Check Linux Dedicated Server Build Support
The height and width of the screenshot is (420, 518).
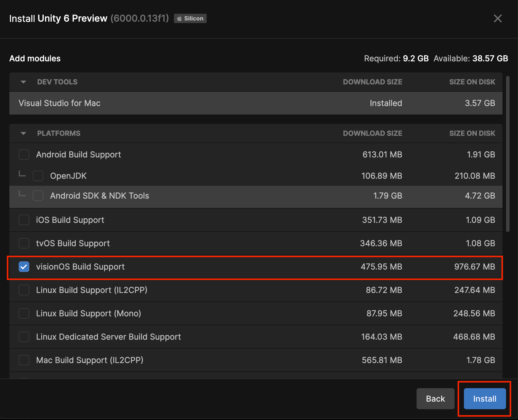coord(24,337)
